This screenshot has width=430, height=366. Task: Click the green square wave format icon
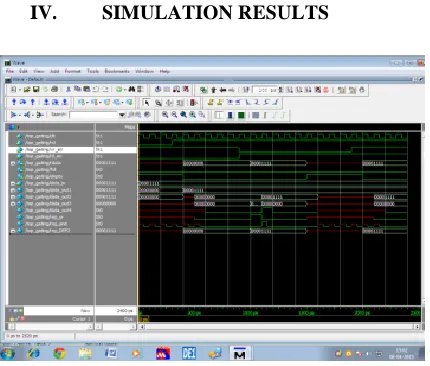point(241,115)
